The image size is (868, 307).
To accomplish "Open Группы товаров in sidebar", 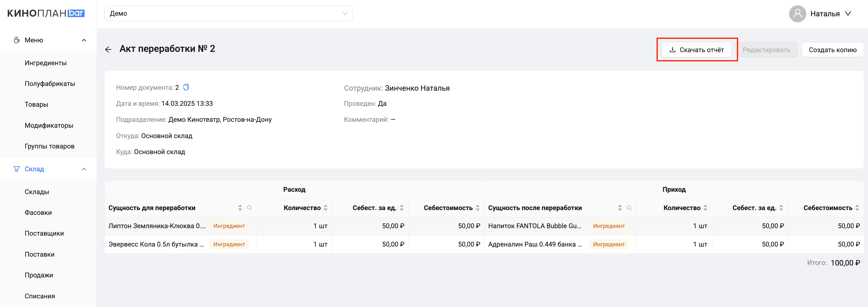I will point(50,146).
